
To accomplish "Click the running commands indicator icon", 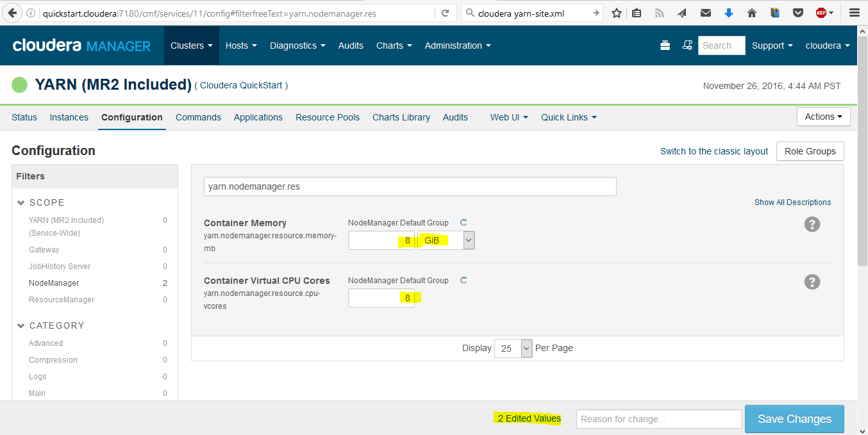I will coord(687,45).
